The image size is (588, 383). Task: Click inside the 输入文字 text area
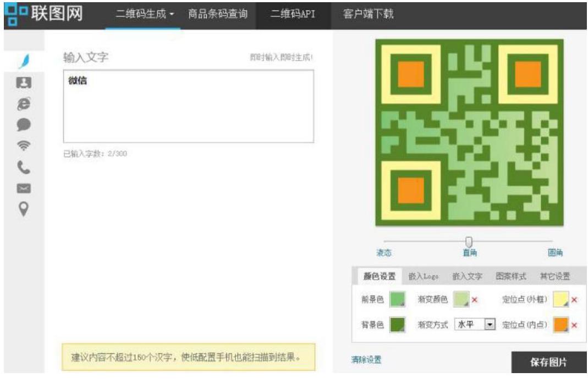(x=189, y=106)
